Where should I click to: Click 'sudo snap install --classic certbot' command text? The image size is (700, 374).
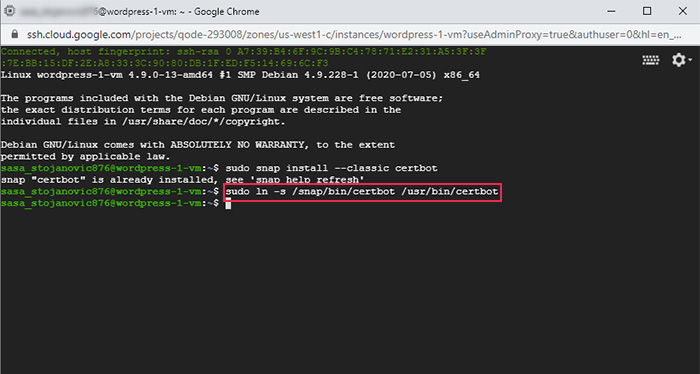[x=331, y=168]
